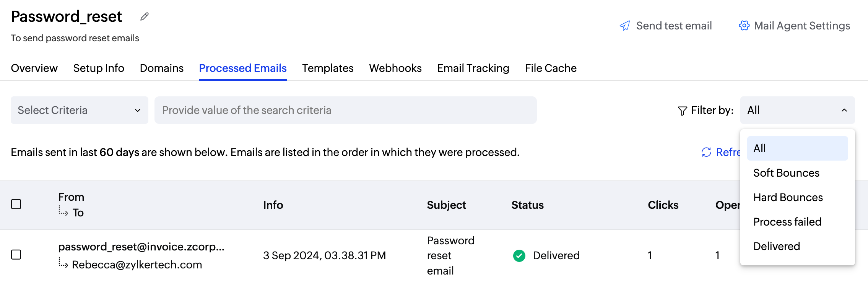The width and height of the screenshot is (868, 286).
Task: Collapse the Filter by All dropdown
Action: [x=797, y=110]
